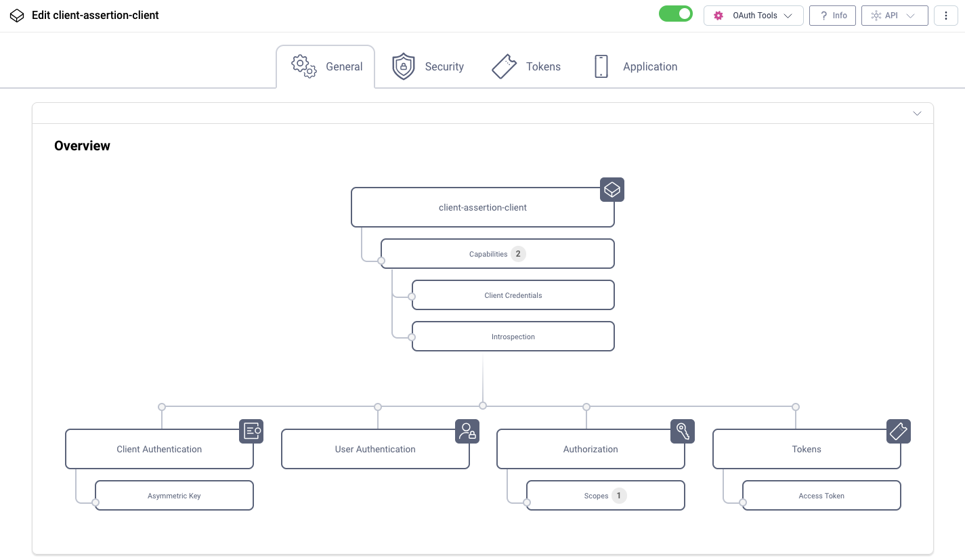Click the pink gear icon beside OAuth Tools

719,15
